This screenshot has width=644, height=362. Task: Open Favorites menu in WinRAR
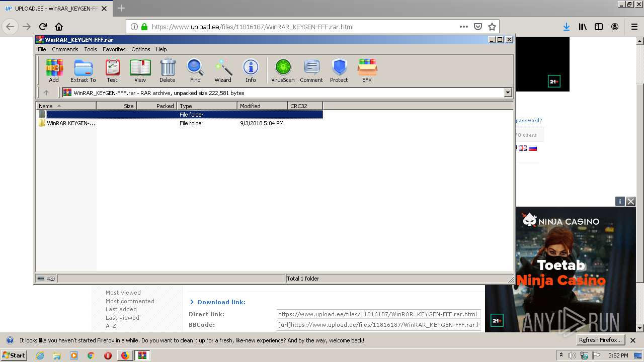click(x=114, y=49)
